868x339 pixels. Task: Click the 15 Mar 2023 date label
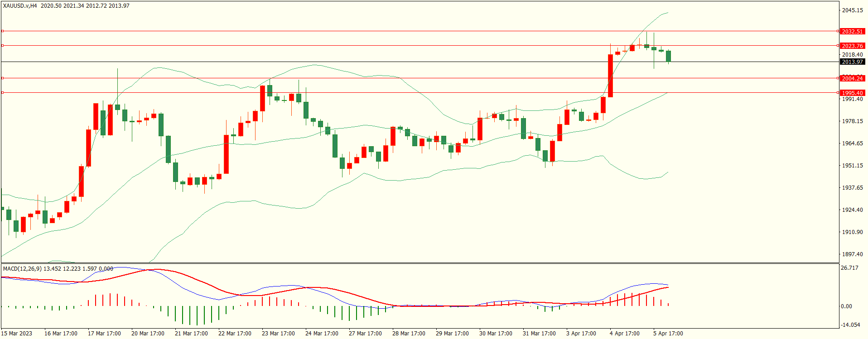(x=17, y=333)
